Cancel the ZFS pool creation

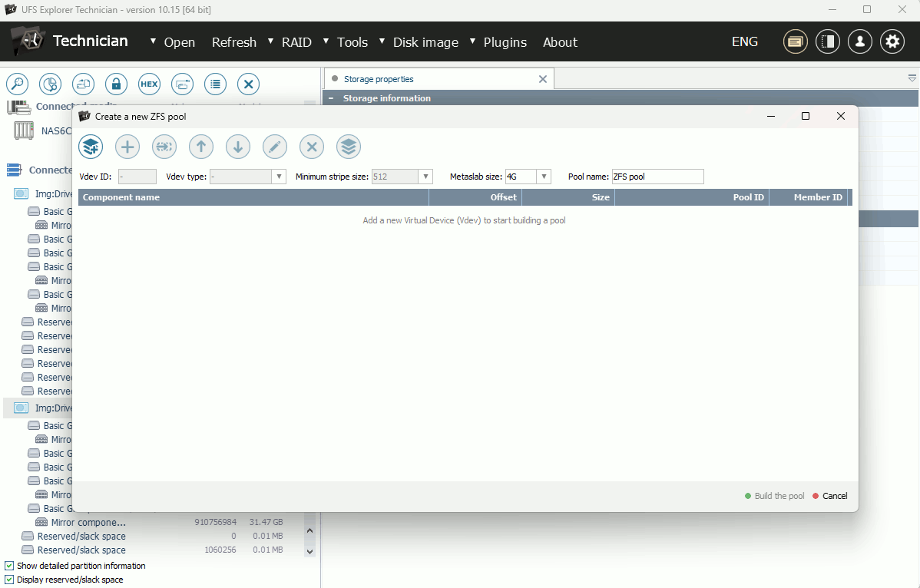click(x=830, y=496)
